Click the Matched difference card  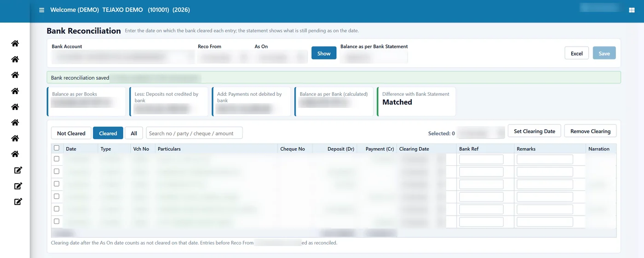pos(416,101)
